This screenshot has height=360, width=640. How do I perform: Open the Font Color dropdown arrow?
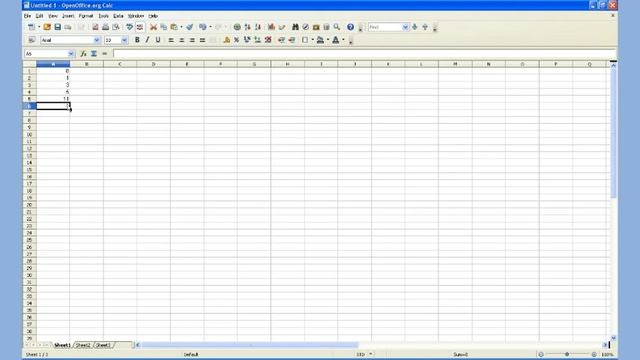pos(343,40)
